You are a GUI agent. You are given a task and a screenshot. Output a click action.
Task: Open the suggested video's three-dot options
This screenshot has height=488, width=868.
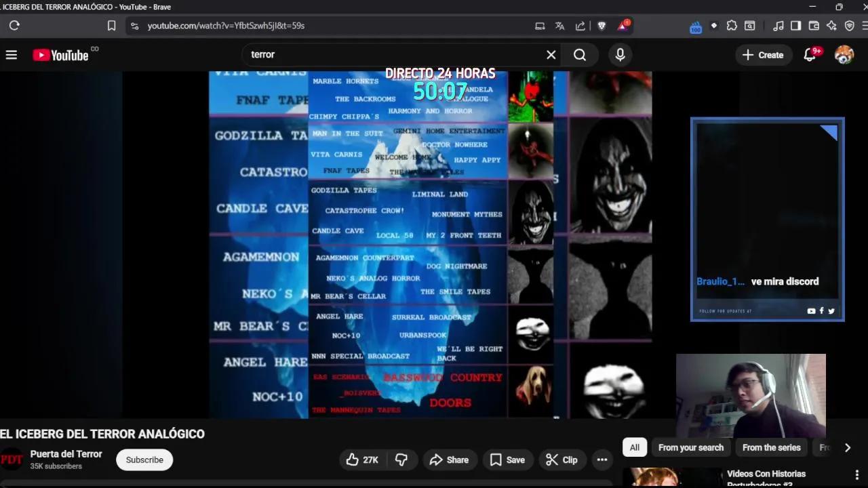click(857, 474)
